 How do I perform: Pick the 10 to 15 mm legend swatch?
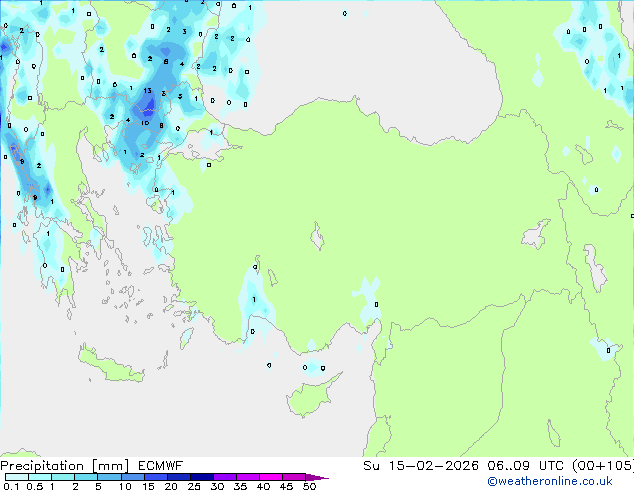pos(132,477)
